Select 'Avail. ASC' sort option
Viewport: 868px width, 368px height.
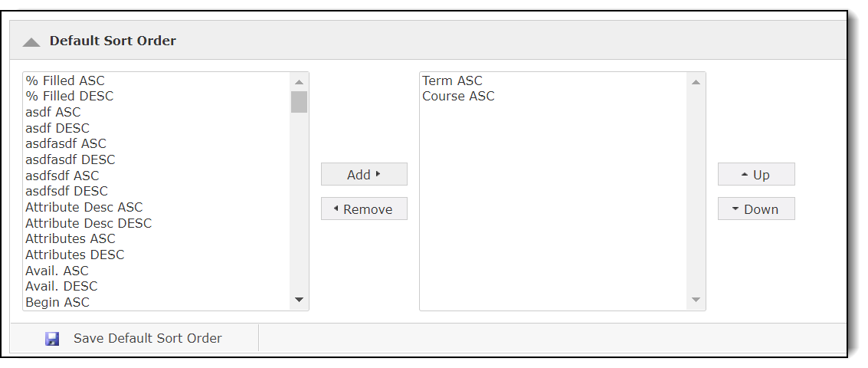click(x=57, y=271)
